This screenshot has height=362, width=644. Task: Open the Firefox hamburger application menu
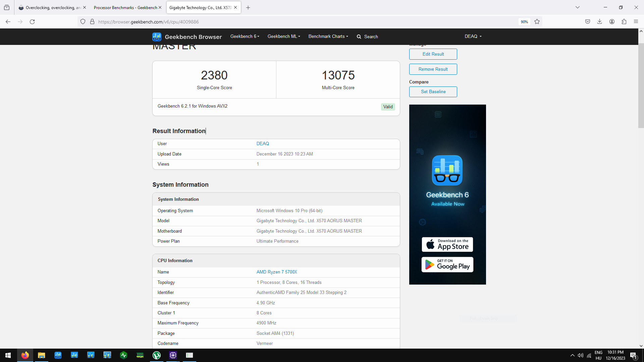pyautogui.click(x=636, y=22)
